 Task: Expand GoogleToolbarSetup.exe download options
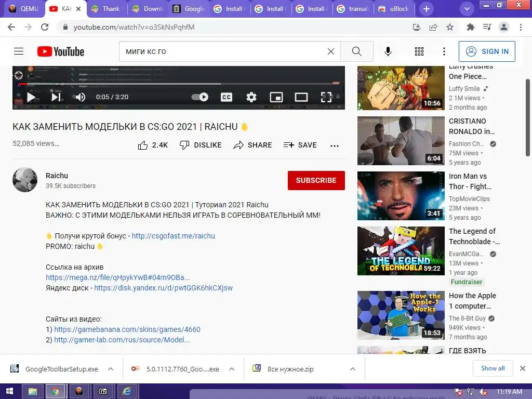click(111, 369)
